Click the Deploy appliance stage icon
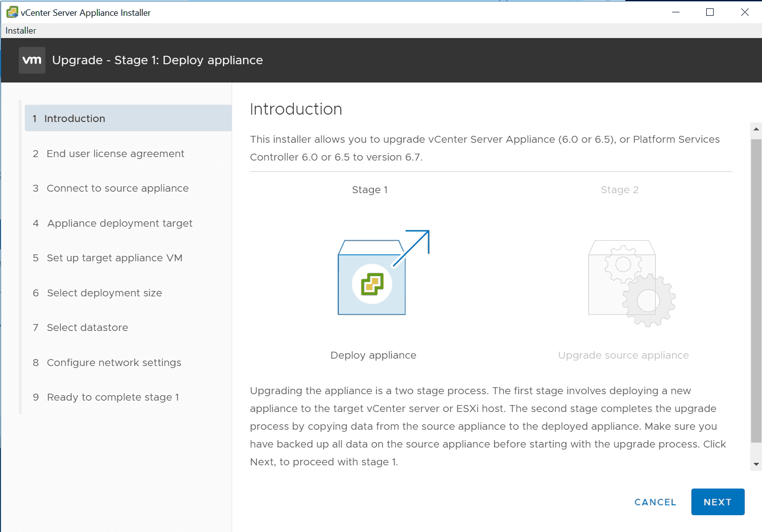 383,272
